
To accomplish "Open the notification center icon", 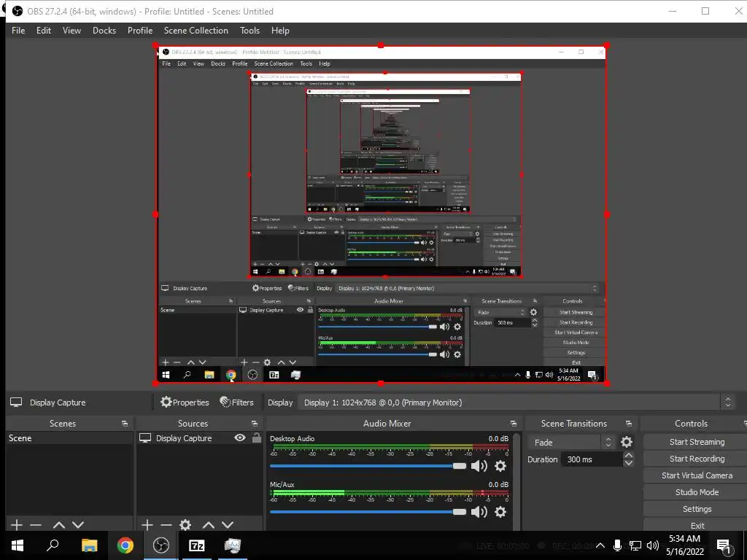I will (724, 545).
